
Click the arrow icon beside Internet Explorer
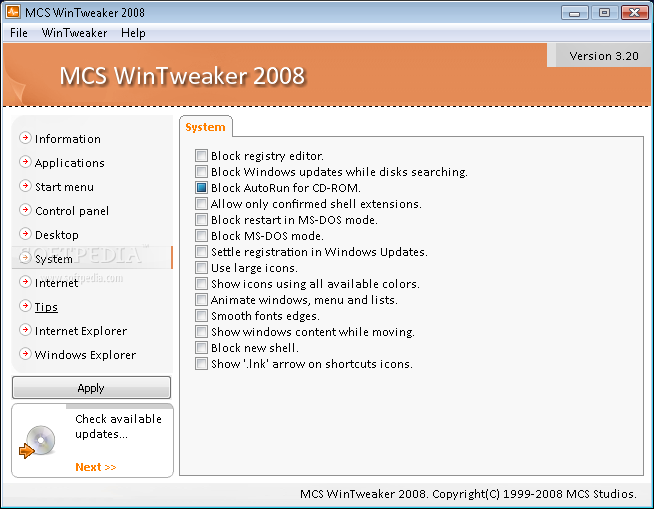tap(25, 330)
